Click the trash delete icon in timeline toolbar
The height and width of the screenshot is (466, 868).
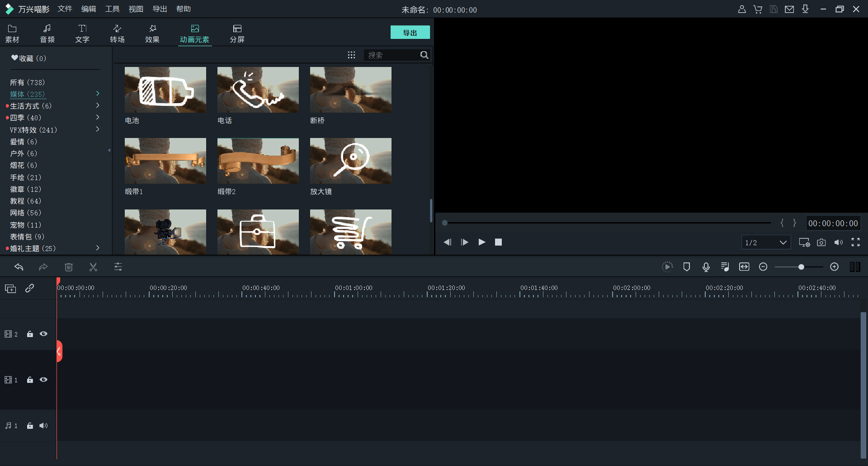tap(69, 267)
